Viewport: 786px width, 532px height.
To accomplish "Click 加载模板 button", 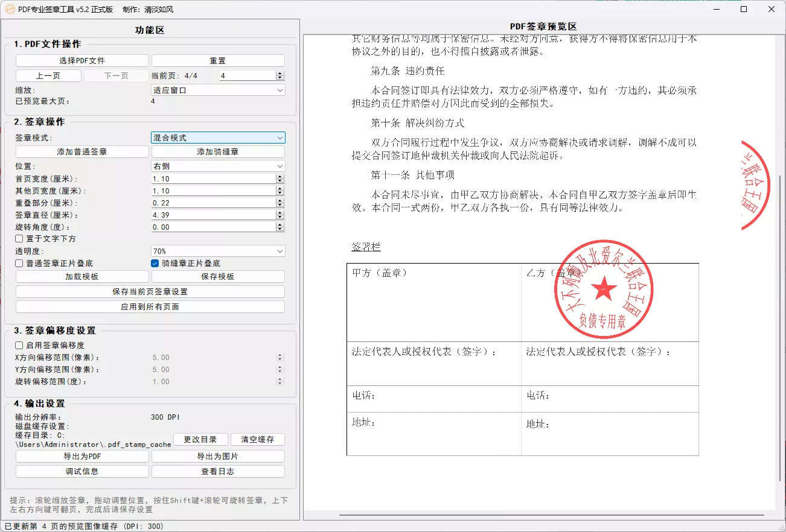I will tap(82, 277).
